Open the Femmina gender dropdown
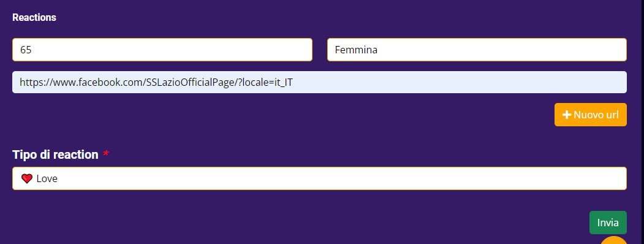 point(477,50)
